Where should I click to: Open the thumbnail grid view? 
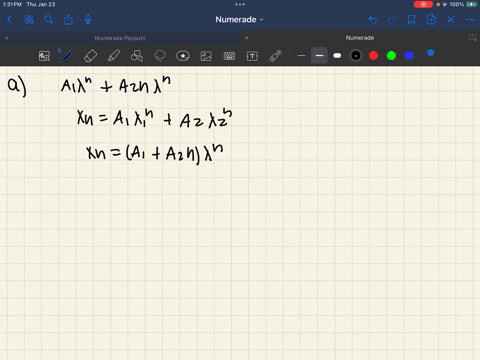(29, 20)
